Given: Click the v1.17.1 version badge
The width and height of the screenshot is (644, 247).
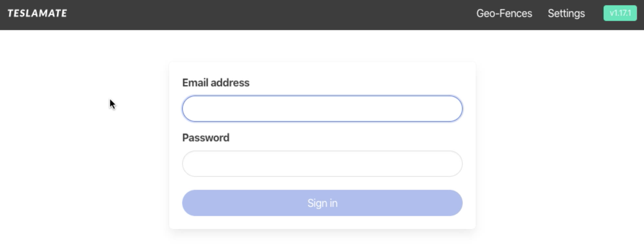Looking at the screenshot, I should pyautogui.click(x=620, y=13).
